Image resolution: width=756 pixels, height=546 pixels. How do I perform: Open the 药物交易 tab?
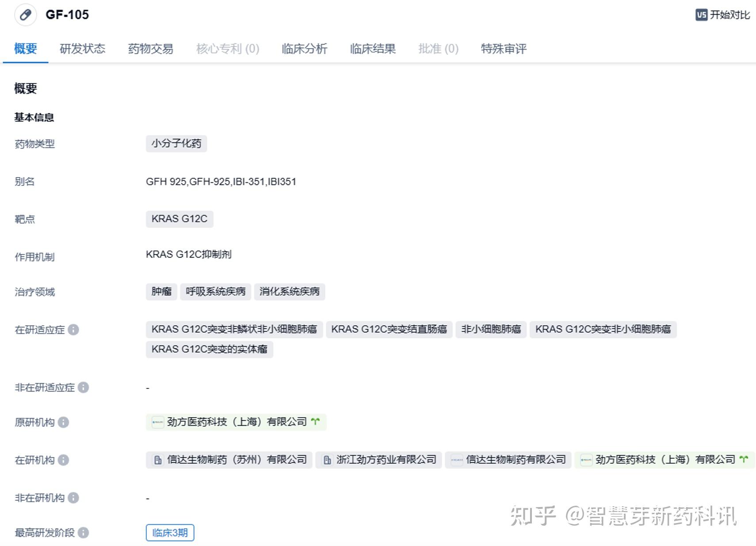151,49
